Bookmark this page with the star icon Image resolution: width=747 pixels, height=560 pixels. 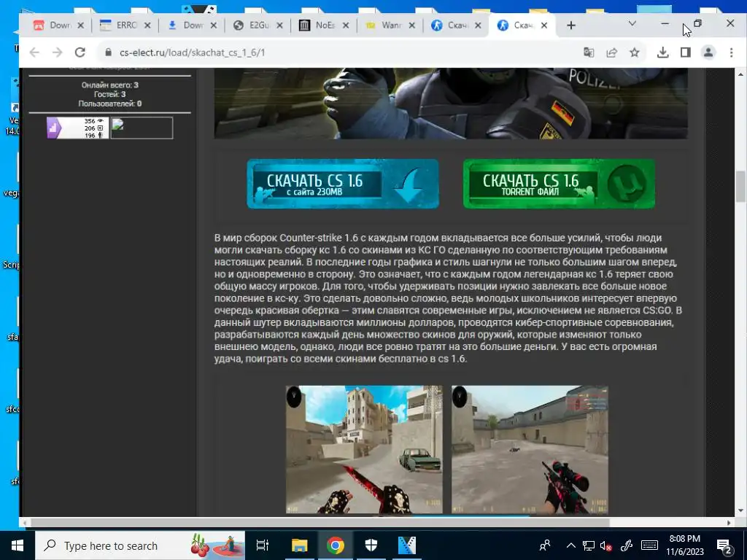pyautogui.click(x=634, y=52)
